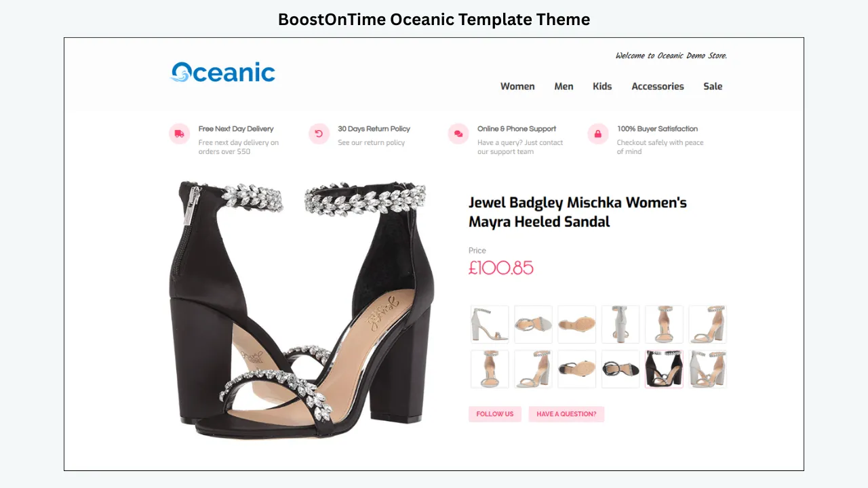Go to the Kids category
868x488 pixels.
[x=602, y=86]
